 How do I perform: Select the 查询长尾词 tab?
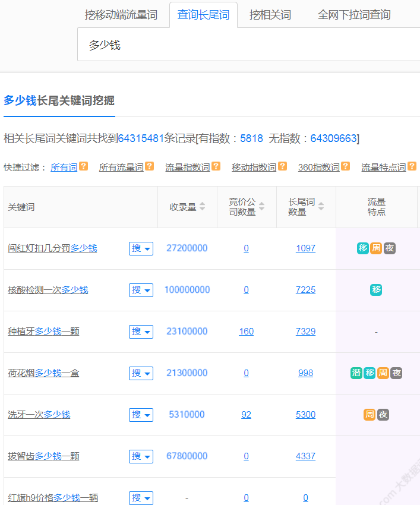tap(203, 15)
